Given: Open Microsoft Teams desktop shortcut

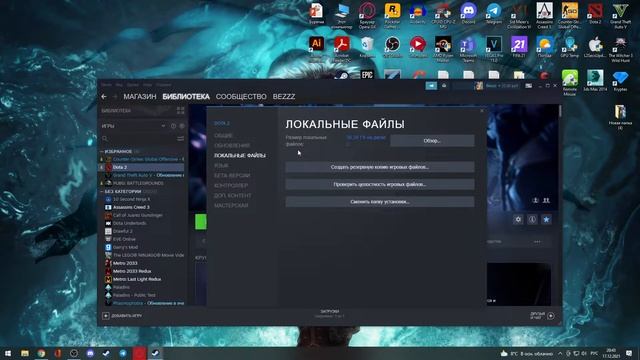Looking at the screenshot, I should (468, 48).
